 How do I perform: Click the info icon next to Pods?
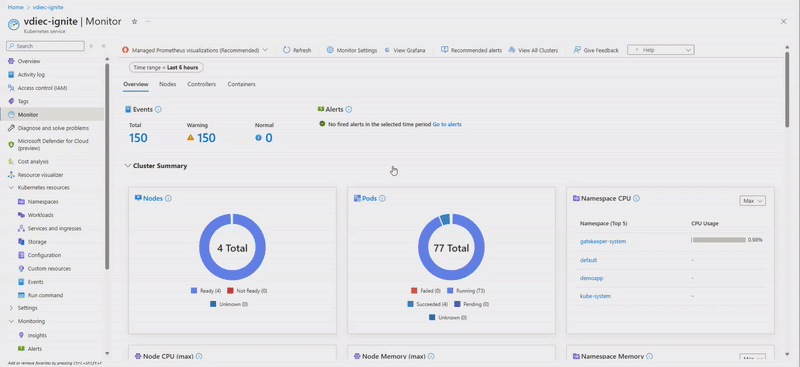click(x=382, y=199)
